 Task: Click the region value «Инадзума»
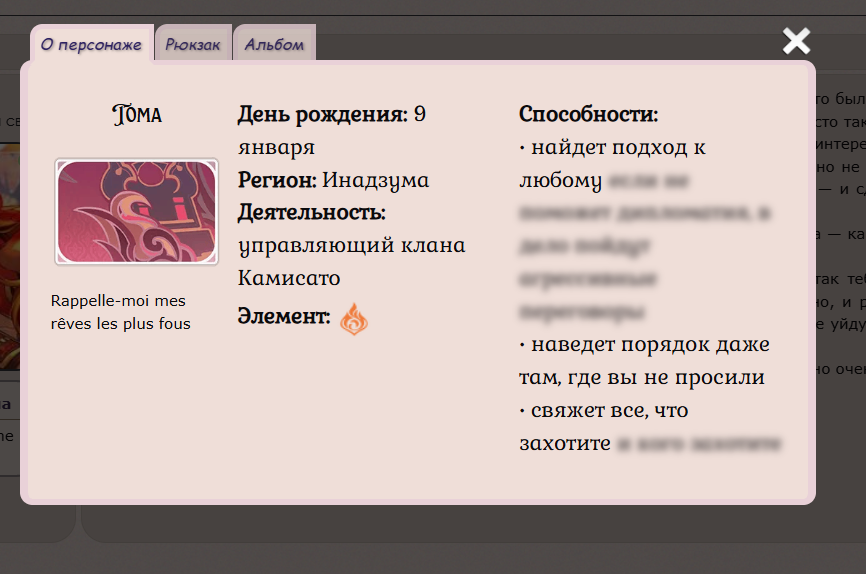point(376,181)
